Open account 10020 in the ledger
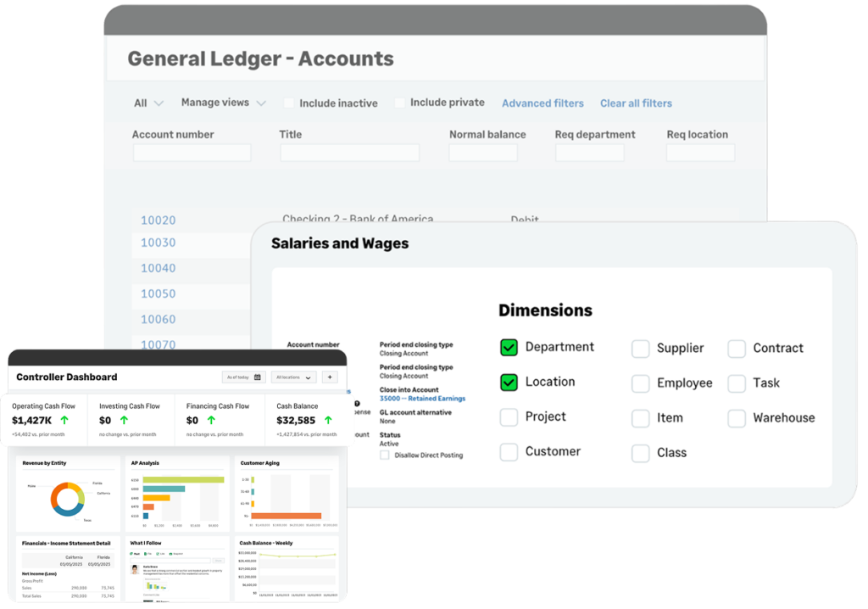 158,220
